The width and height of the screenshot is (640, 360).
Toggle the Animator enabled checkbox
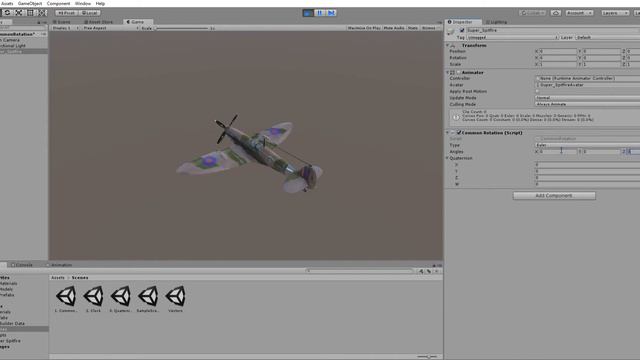coord(458,72)
